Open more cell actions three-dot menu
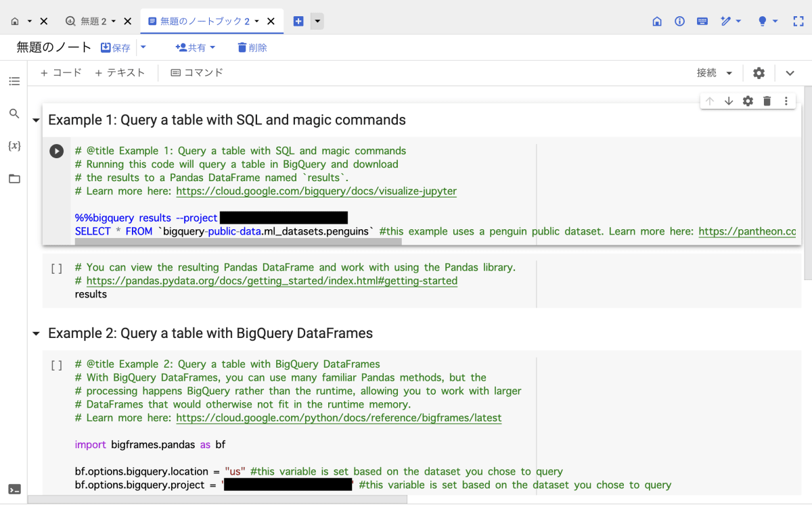The width and height of the screenshot is (812, 505). coord(786,101)
